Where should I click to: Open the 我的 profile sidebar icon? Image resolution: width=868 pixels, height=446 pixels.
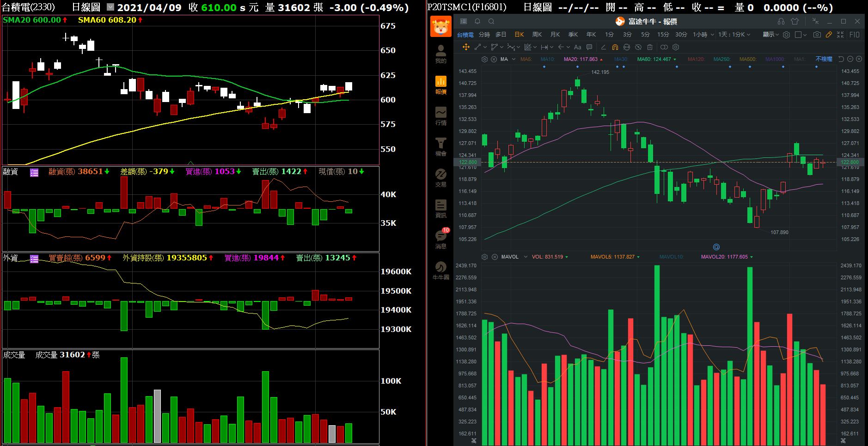pyautogui.click(x=441, y=54)
